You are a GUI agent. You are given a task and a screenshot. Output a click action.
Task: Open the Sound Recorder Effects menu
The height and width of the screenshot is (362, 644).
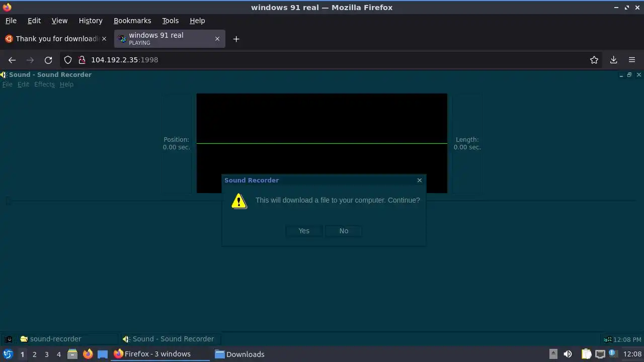44,84
